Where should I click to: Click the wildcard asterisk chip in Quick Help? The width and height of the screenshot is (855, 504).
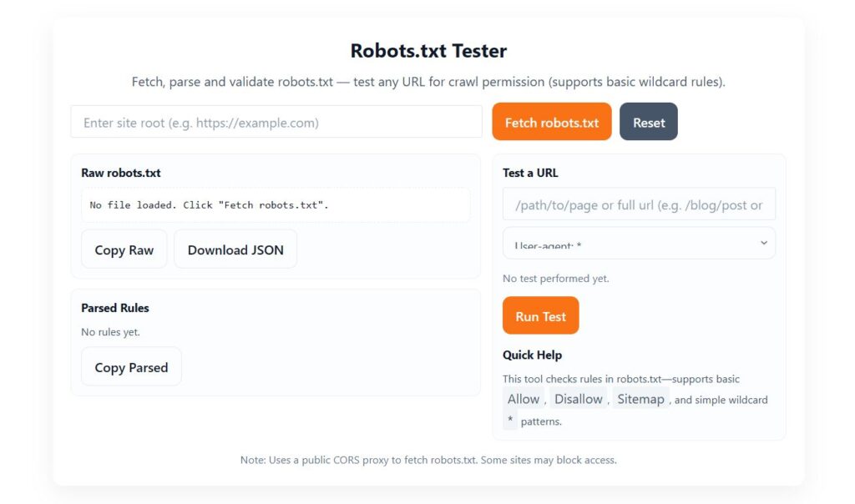click(x=509, y=420)
